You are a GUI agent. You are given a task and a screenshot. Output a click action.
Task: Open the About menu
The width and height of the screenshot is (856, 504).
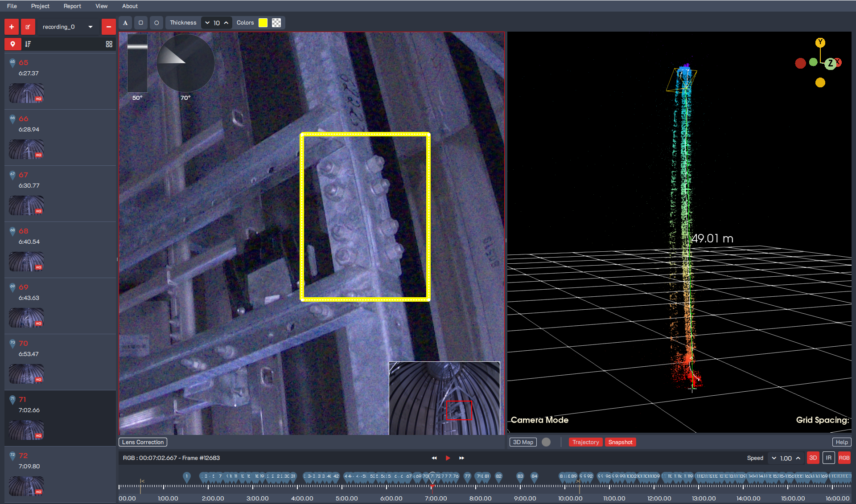click(130, 6)
